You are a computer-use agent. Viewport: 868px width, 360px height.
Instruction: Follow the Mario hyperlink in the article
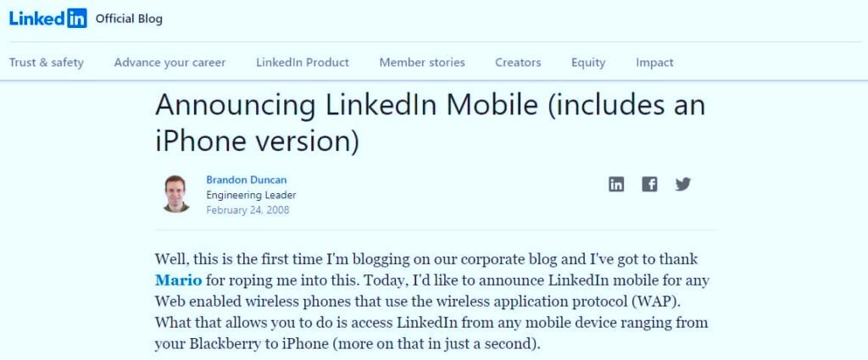[178, 280]
